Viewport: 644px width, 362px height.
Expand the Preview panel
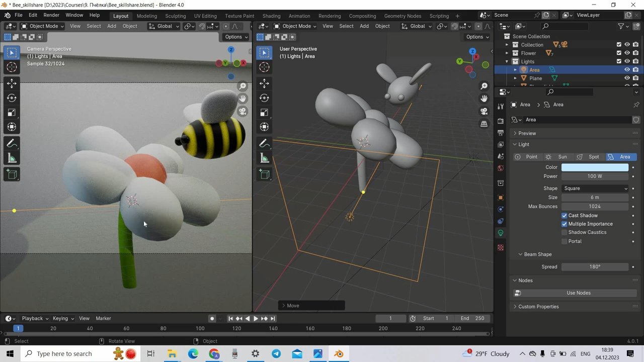tap(527, 133)
